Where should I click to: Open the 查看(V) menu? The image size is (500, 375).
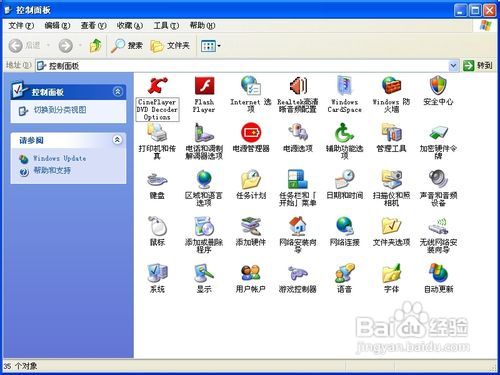(x=94, y=25)
